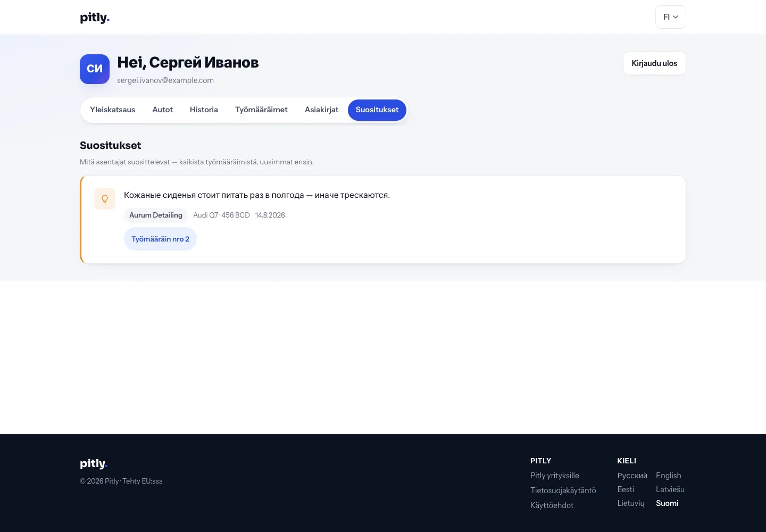The height and width of the screenshot is (532, 766).
Task: Select Suomi in the footer language list
Action: [x=667, y=503]
